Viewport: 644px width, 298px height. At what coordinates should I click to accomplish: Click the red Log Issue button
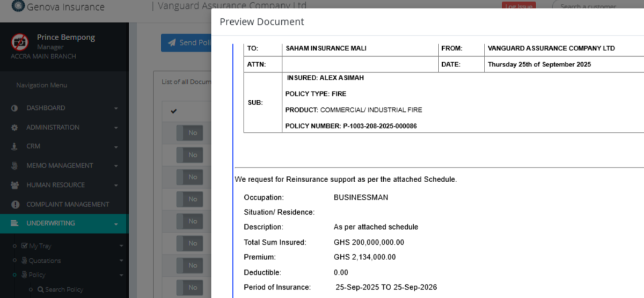(518, 6)
